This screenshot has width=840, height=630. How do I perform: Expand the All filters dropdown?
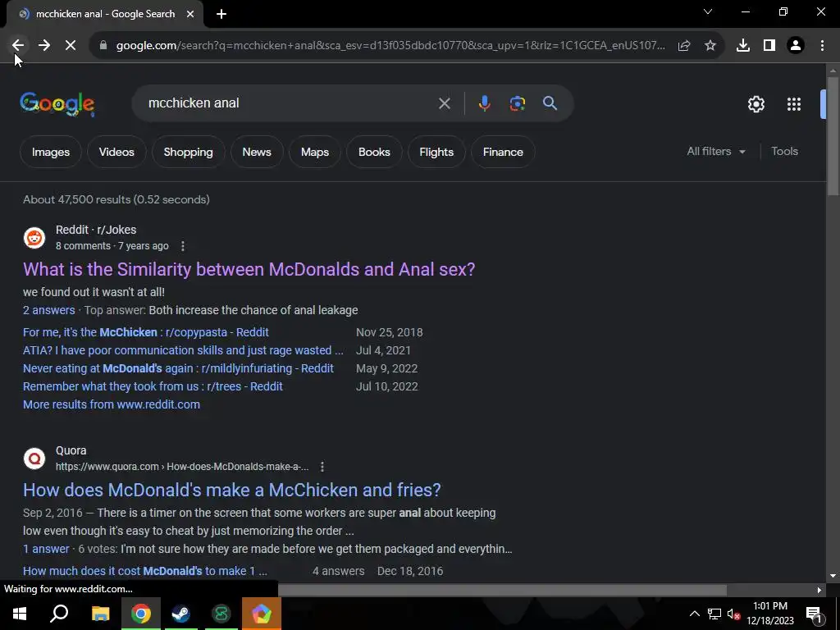point(716,152)
